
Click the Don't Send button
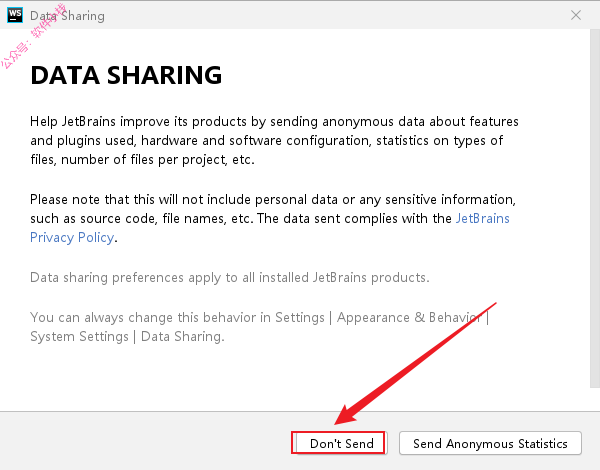click(x=340, y=443)
